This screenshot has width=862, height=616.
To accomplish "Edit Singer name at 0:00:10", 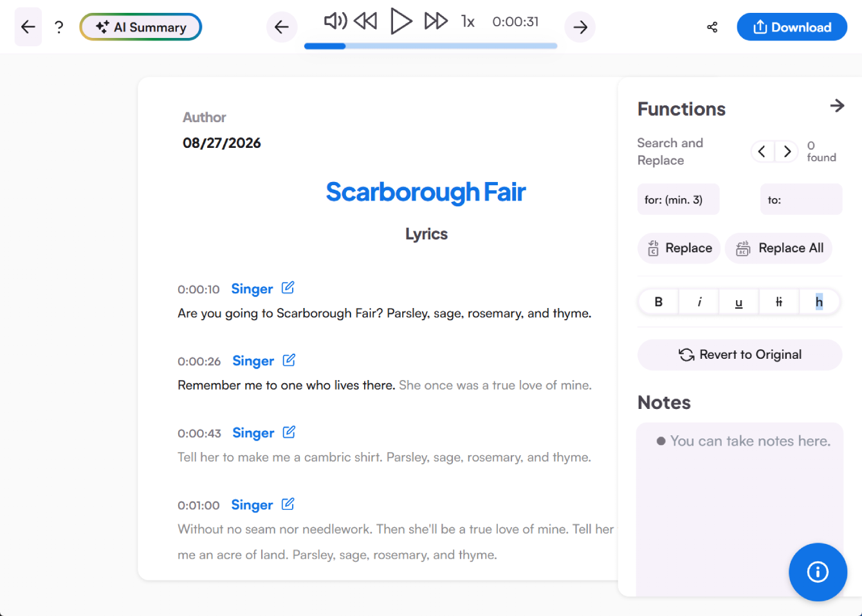I will point(288,287).
